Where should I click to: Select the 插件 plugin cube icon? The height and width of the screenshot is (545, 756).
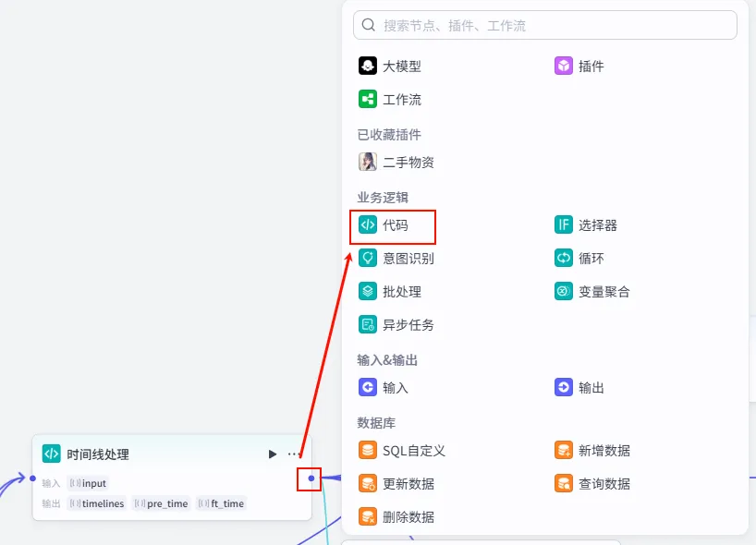(563, 66)
